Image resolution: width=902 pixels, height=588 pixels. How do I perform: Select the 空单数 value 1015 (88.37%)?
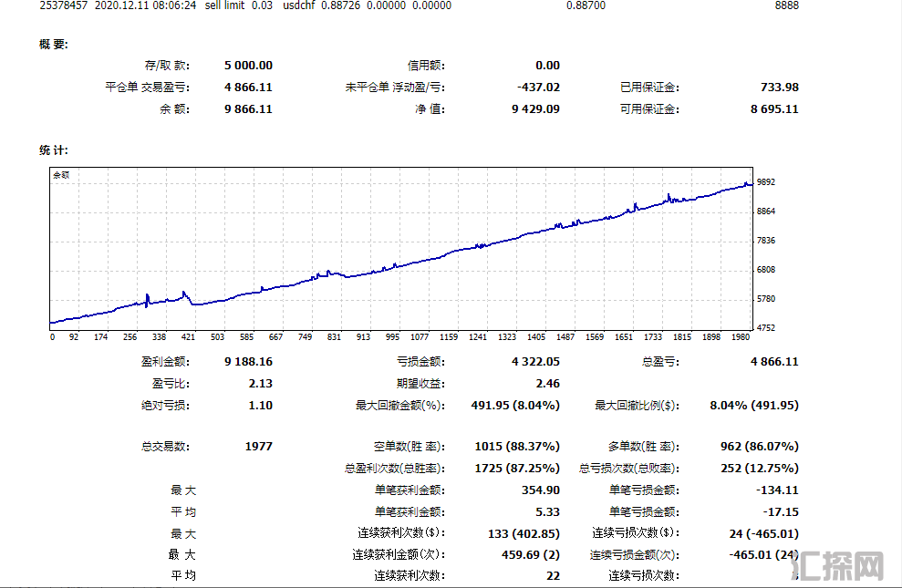[517, 447]
